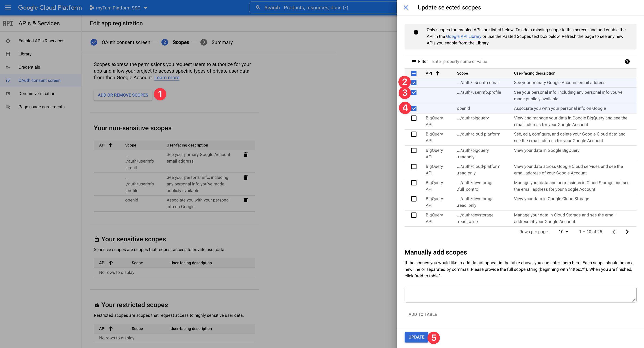This screenshot has width=644, height=348.
Task: Check the bigquery.readonly scope checkbox
Action: tap(414, 150)
